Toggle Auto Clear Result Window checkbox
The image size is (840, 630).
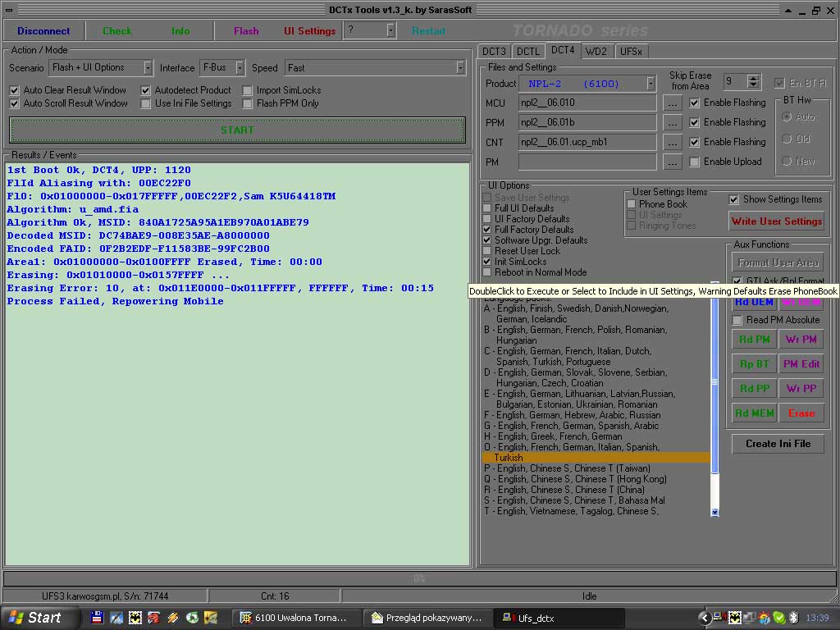click(x=15, y=90)
